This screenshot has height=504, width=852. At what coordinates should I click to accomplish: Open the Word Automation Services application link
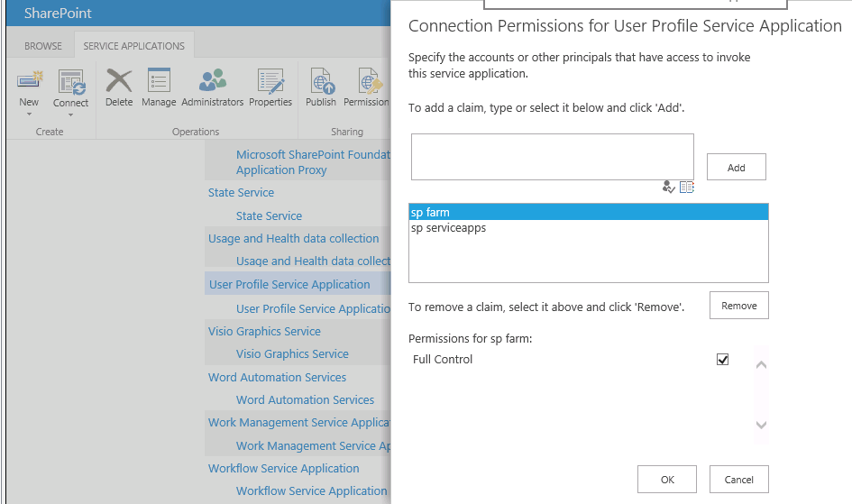click(277, 378)
